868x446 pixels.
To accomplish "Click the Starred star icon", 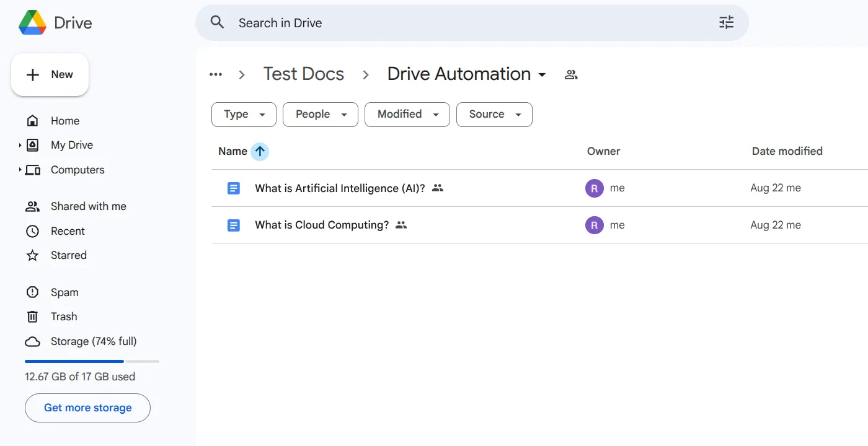I will pos(32,255).
